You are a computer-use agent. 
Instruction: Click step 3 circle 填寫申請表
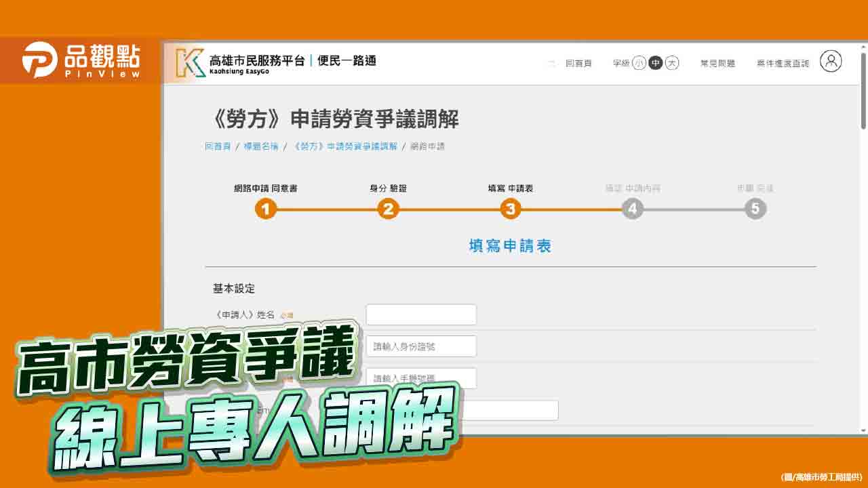point(511,209)
